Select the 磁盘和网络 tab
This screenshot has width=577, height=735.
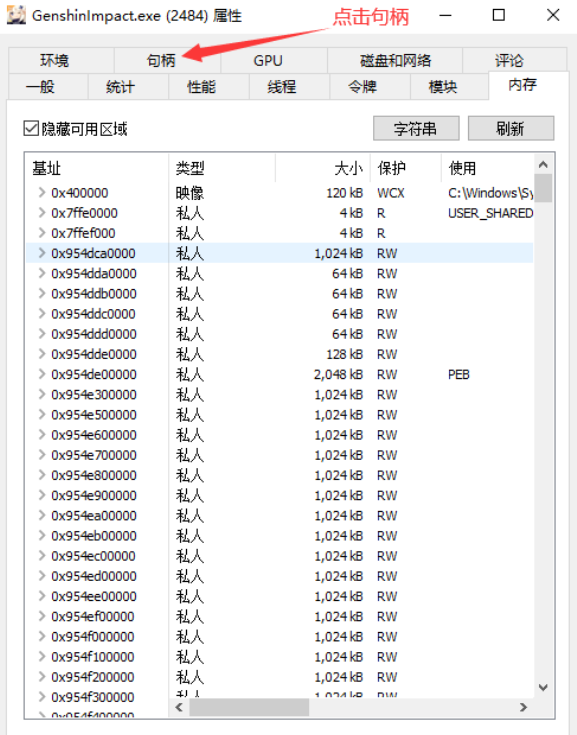click(x=395, y=60)
